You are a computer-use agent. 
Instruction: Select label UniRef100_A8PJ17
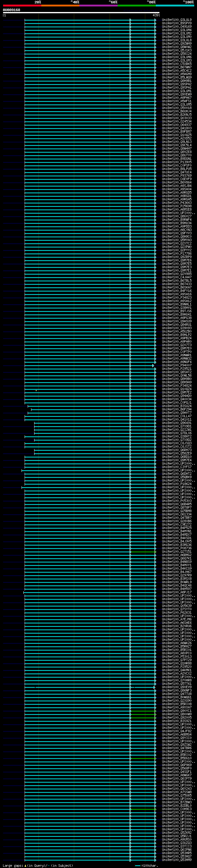(x=176, y=592)
